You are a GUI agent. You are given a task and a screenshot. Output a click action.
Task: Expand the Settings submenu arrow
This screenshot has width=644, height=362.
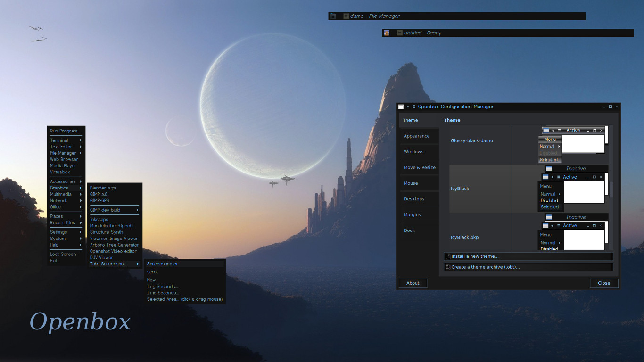[x=81, y=232]
